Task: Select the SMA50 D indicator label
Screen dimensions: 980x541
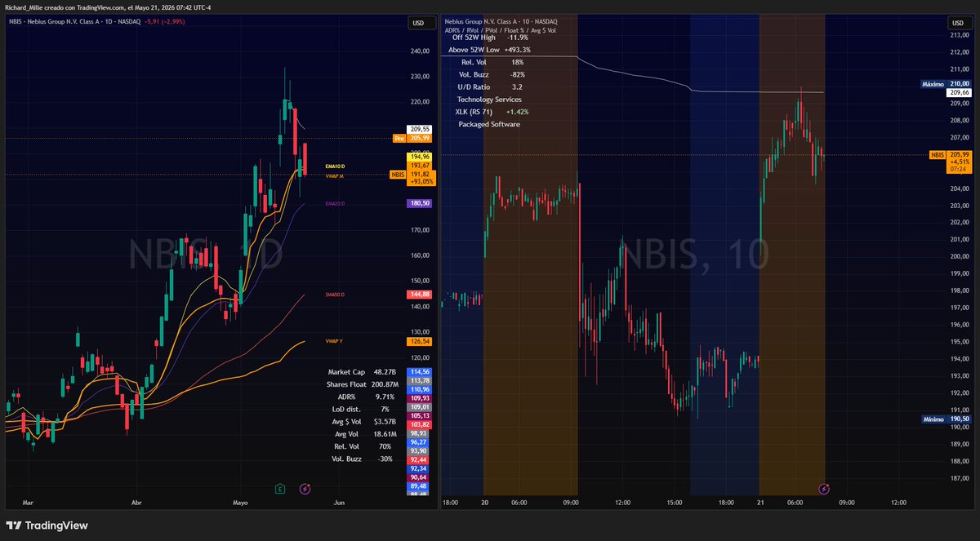Action: tap(334, 294)
